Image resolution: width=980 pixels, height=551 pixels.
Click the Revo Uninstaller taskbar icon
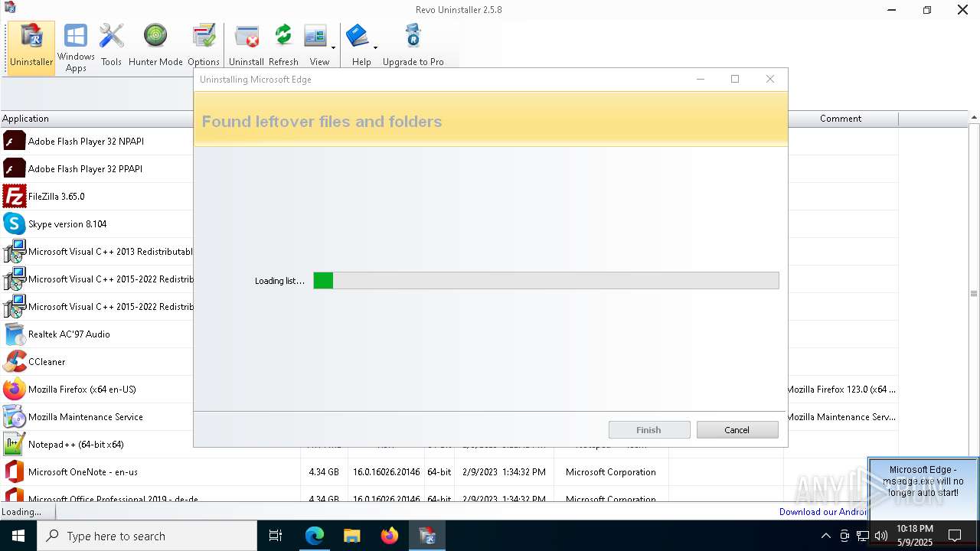427,536
